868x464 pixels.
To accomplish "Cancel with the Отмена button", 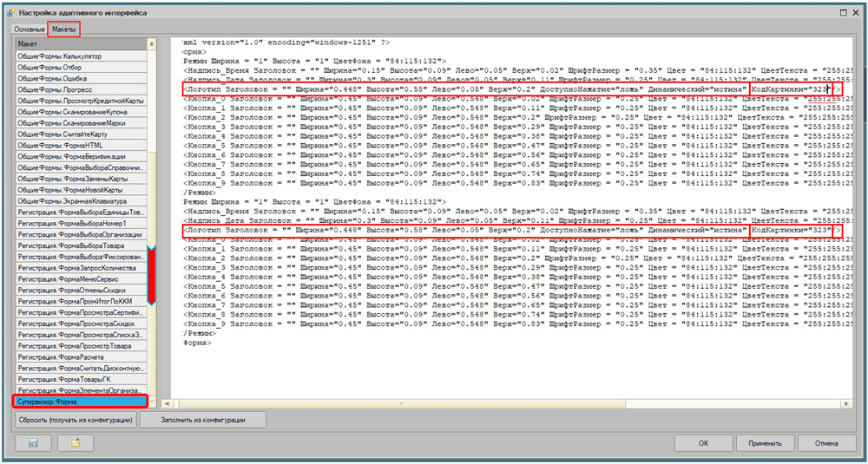I will pos(826,443).
